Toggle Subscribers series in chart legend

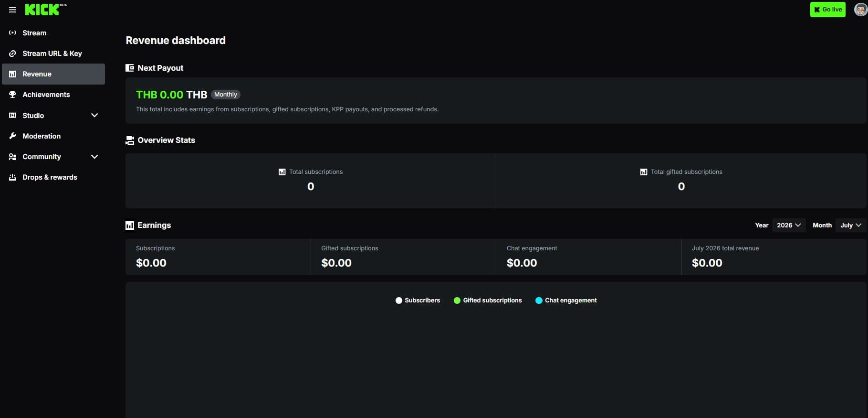(418, 300)
